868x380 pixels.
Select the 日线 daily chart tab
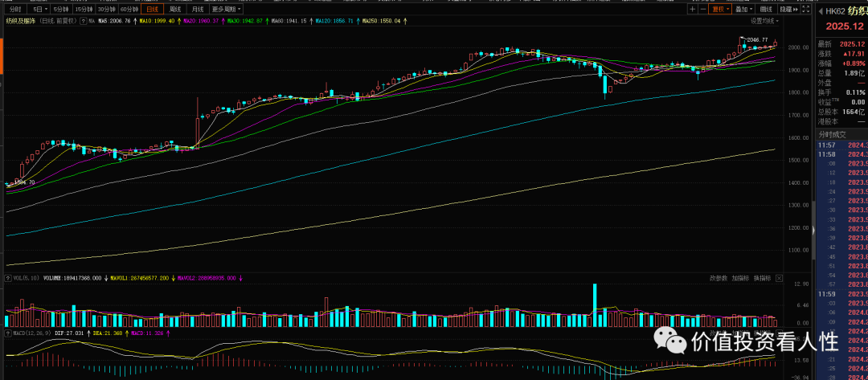click(152, 10)
